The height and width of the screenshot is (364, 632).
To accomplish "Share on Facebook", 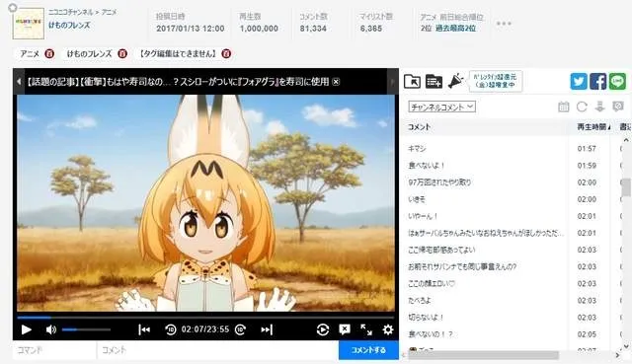I will click(598, 81).
